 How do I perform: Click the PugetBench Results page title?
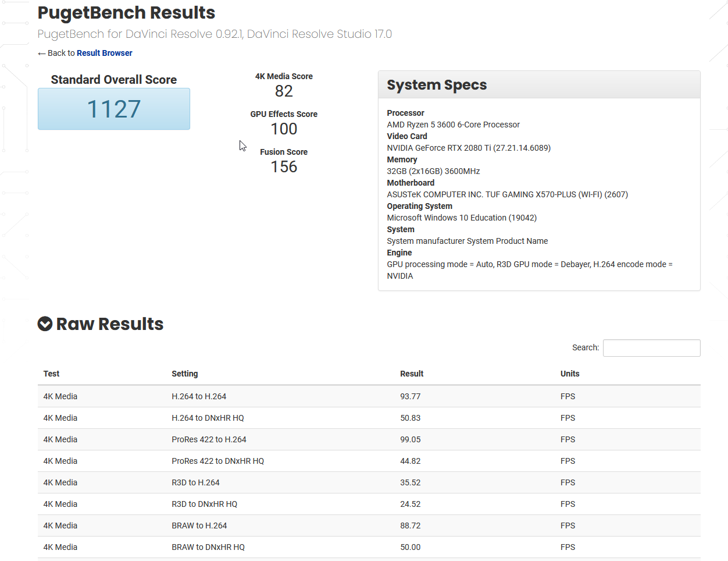pos(126,12)
